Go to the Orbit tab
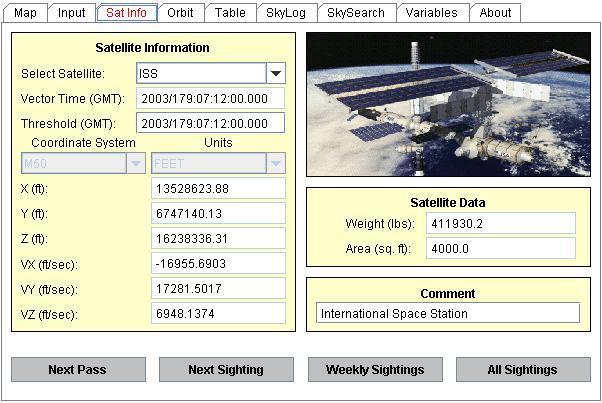Image resolution: width=602 pixels, height=403 pixels. (x=180, y=13)
